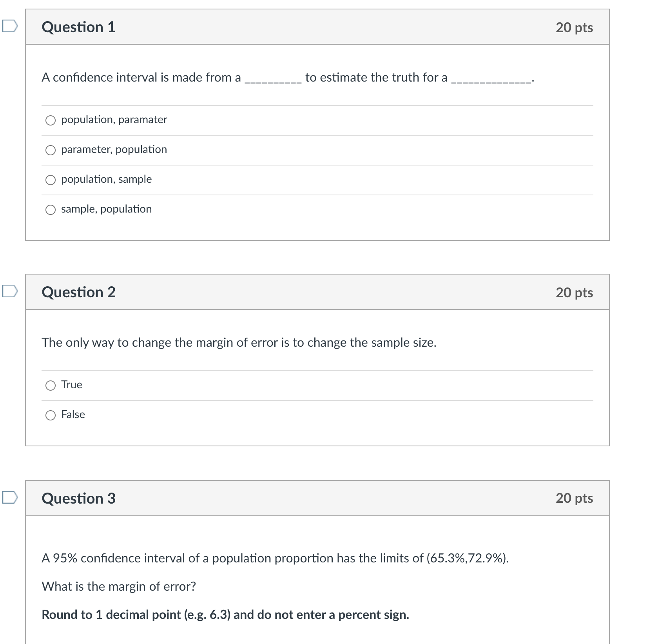Flag Question 3 for review
This screenshot has width=649, height=644.
9,498
